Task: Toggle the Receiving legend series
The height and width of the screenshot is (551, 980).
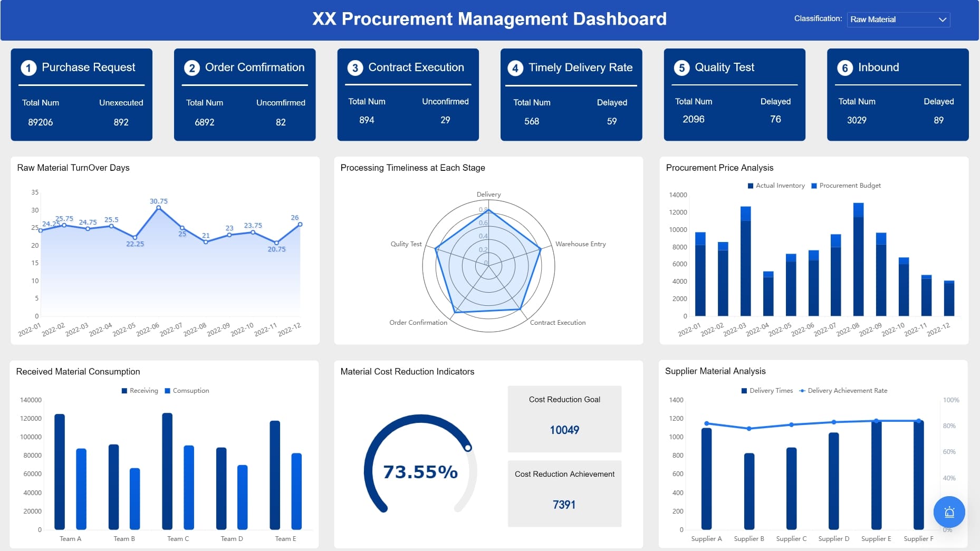Action: (x=140, y=391)
